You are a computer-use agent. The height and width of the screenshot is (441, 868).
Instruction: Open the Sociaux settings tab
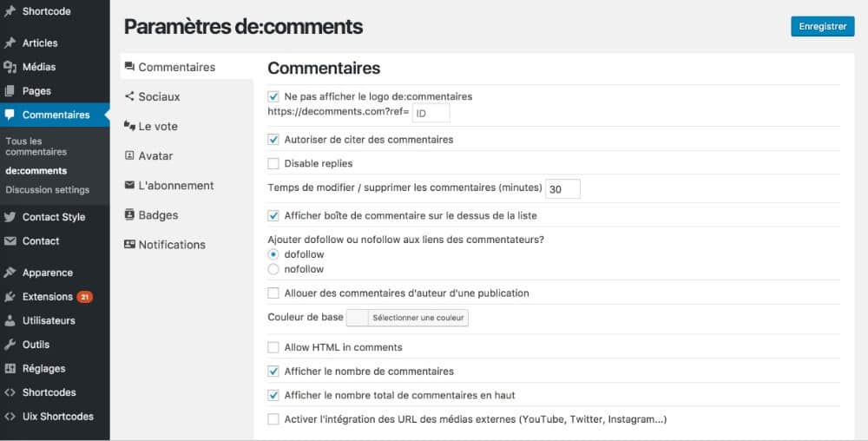coord(187,96)
